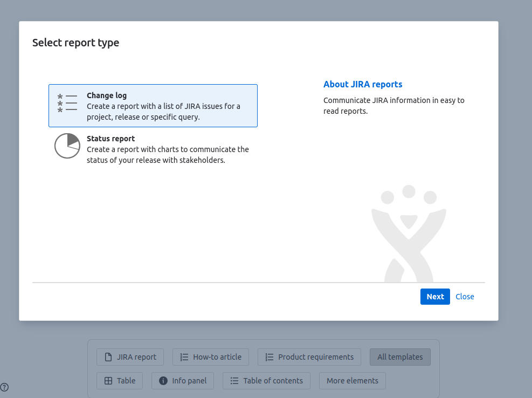Image resolution: width=532 pixels, height=398 pixels.
Task: Click the Table grid icon
Action: tap(108, 381)
